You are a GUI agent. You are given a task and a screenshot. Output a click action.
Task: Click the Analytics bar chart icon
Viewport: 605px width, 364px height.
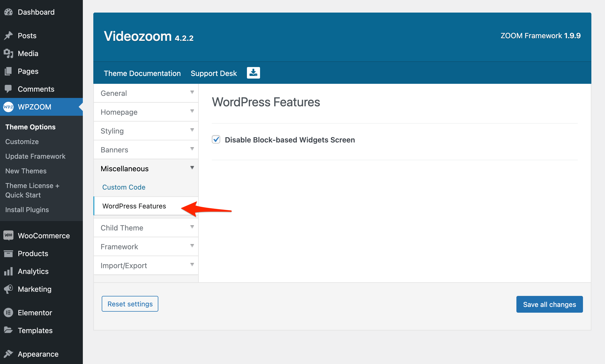[x=8, y=271]
